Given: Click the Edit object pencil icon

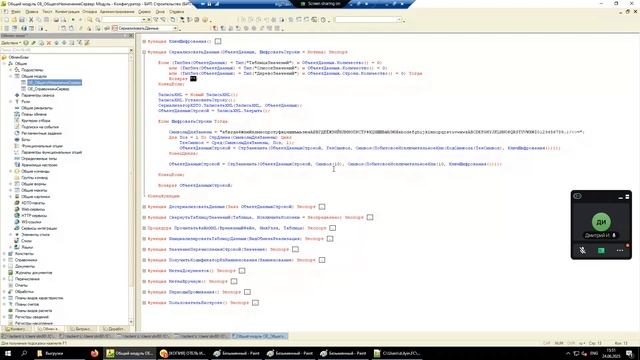Looking at the screenshot, I should [33, 43].
